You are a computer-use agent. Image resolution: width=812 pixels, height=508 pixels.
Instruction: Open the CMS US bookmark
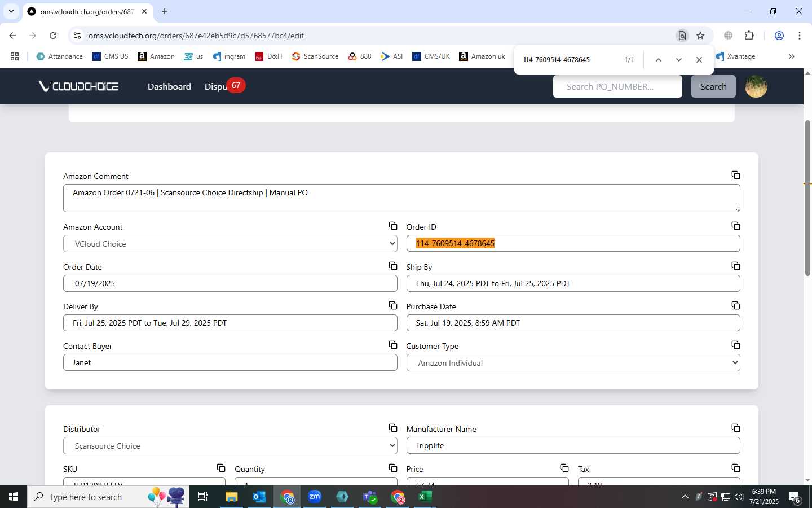[110, 56]
